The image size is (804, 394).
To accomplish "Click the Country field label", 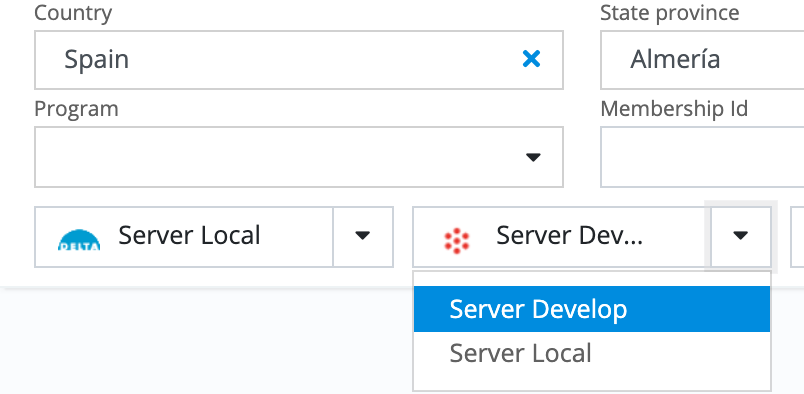I will (73, 13).
